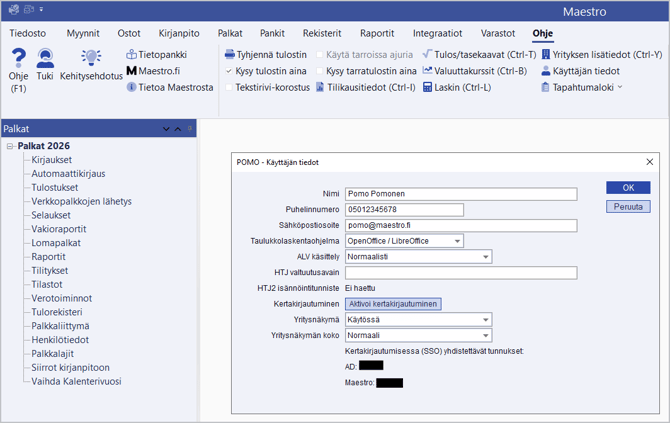Collapse the Palkat 2026 tree node
Image resolution: width=670 pixels, height=423 pixels.
pyautogui.click(x=9, y=146)
